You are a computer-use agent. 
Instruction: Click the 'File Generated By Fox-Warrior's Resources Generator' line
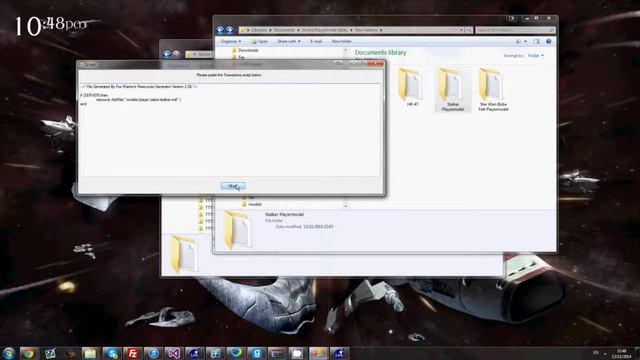(x=139, y=87)
